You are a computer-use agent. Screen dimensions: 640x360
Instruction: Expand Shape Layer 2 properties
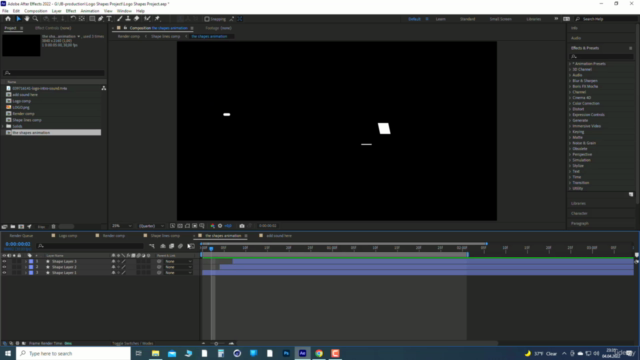[x=25, y=267]
